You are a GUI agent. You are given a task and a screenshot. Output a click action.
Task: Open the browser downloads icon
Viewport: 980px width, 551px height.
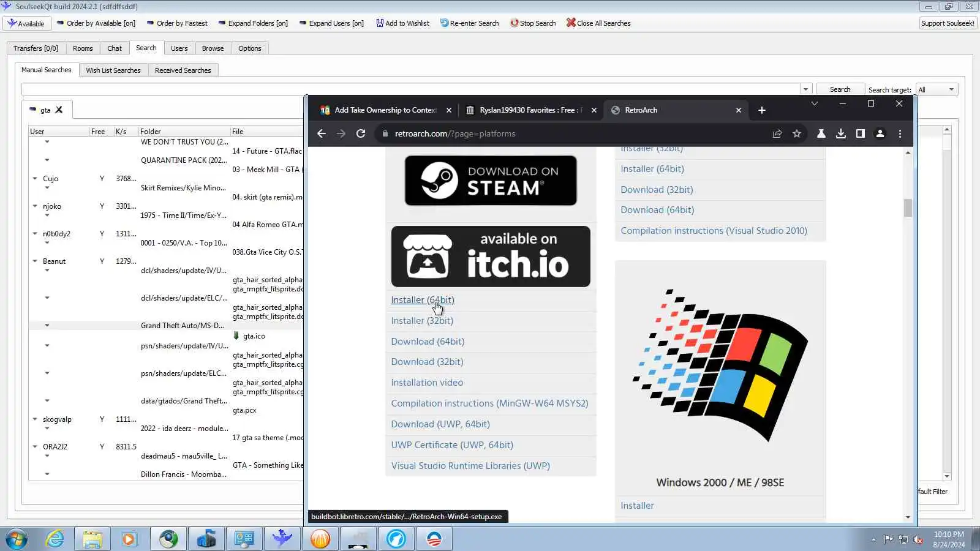841,133
